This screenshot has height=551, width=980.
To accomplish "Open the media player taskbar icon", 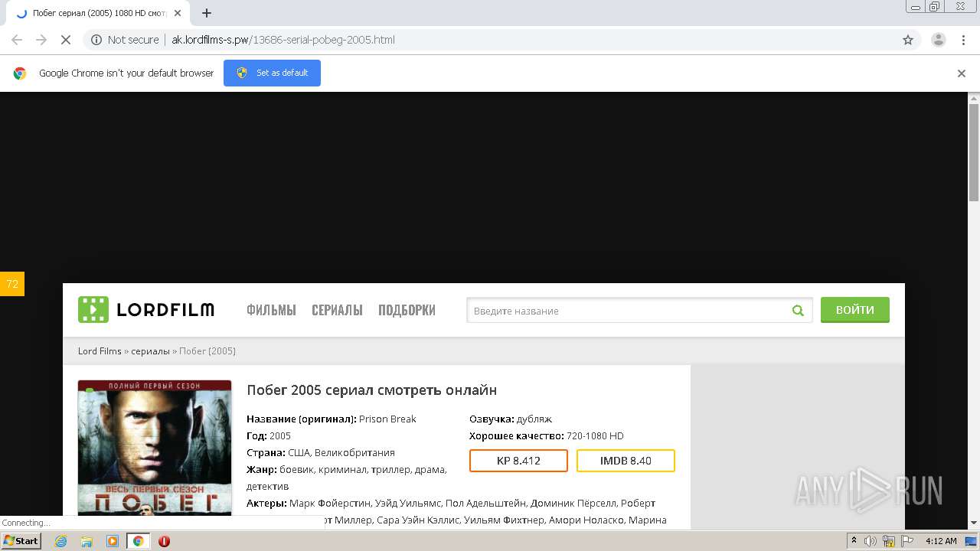I will (113, 541).
